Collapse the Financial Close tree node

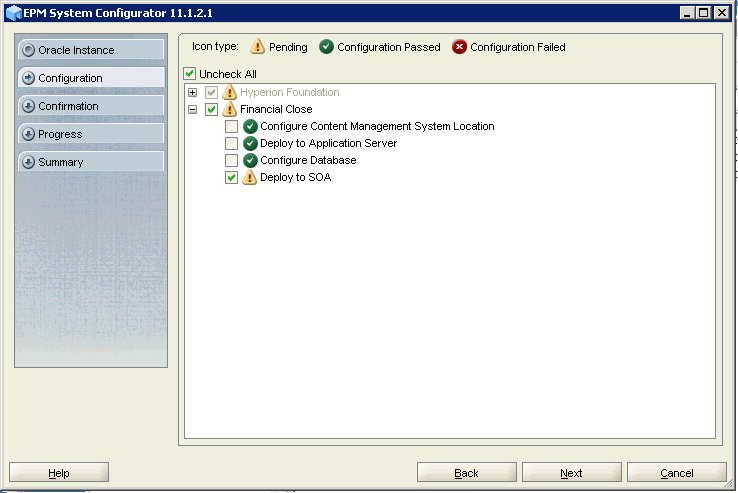pos(192,109)
